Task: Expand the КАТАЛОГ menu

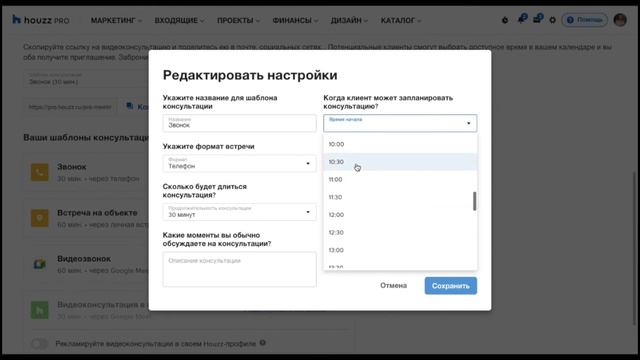Action: pos(401,20)
